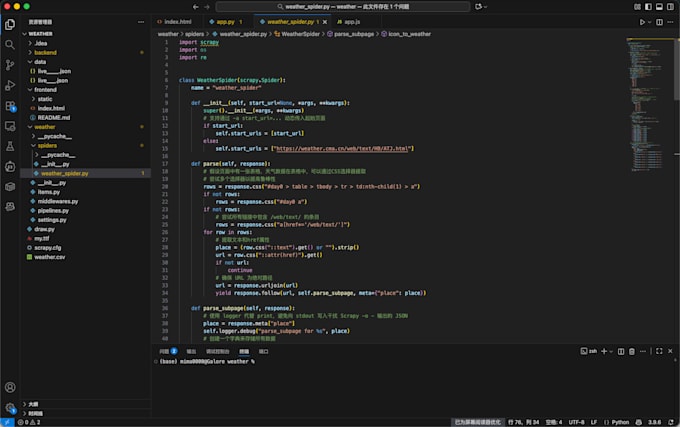The width and height of the screenshot is (680, 427).
Task: Open the Manage gear in activity bar
Action: pyautogui.click(x=10, y=407)
